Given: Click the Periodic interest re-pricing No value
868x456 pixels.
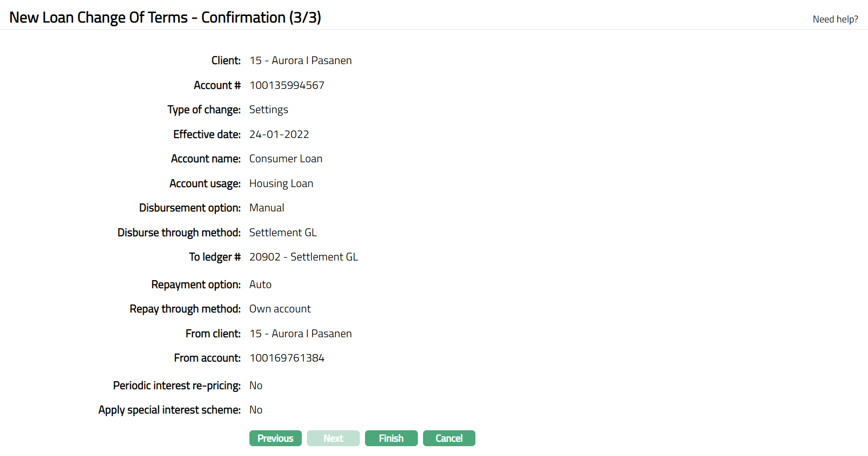Looking at the screenshot, I should tap(255, 385).
